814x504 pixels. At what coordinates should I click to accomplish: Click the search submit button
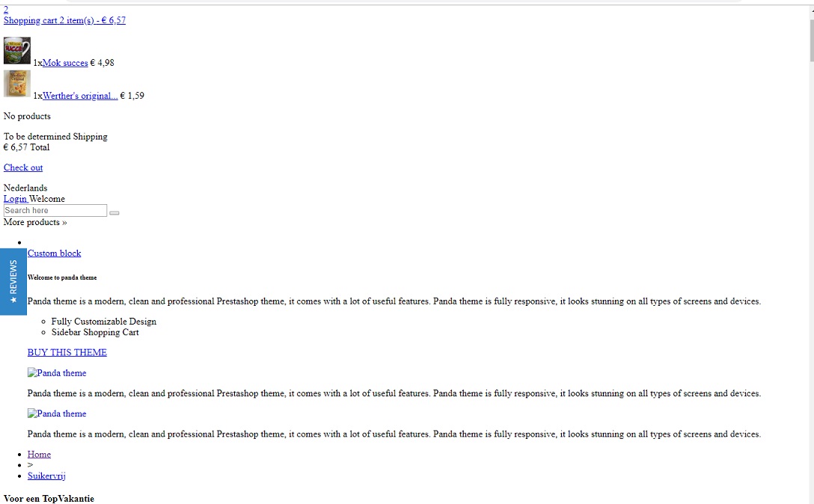114,213
